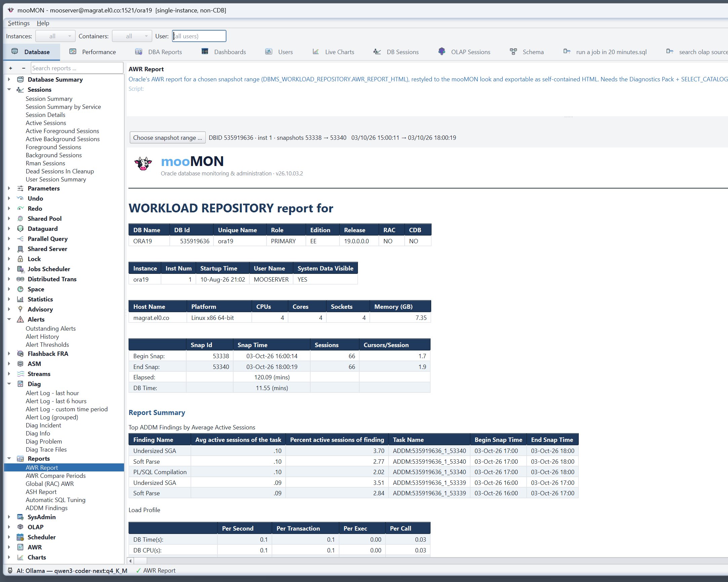Collapse the Diag tree node

[x=9, y=384]
